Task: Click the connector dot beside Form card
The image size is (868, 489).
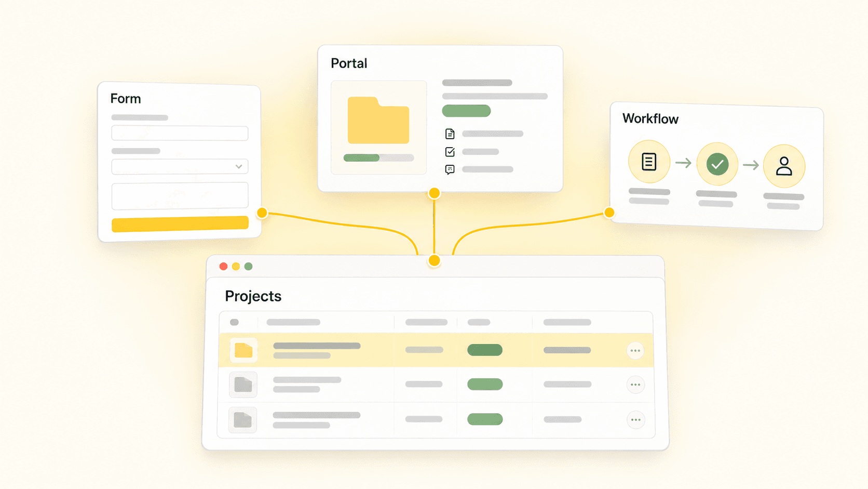Action: click(x=262, y=213)
